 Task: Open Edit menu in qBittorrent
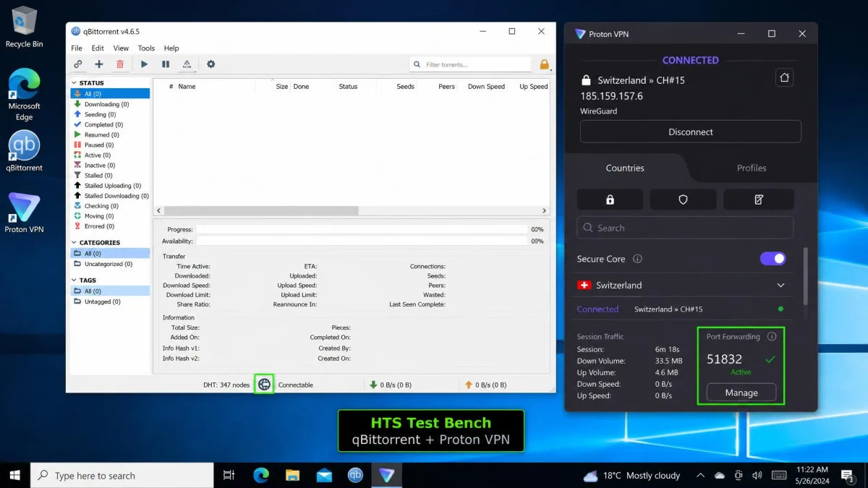point(98,48)
